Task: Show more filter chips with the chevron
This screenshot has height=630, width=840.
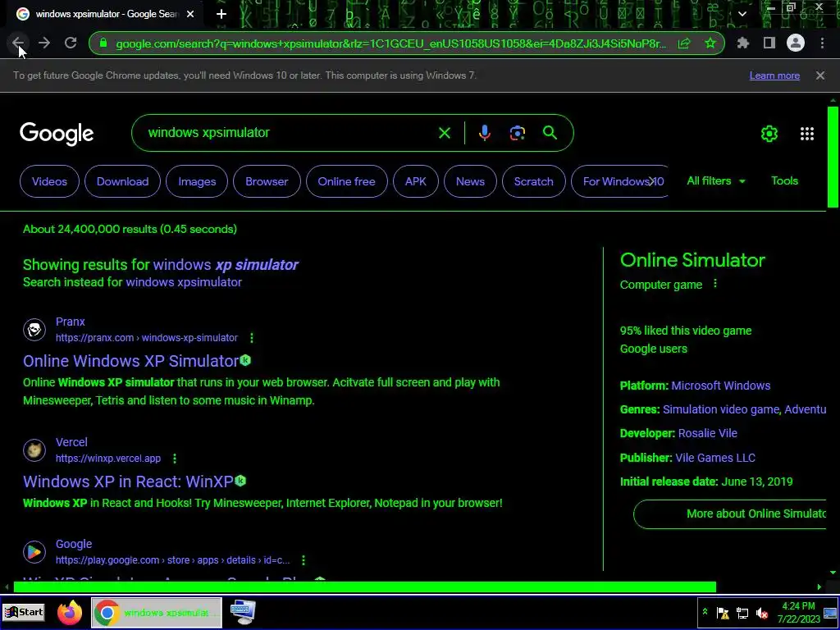Action: coord(652,181)
